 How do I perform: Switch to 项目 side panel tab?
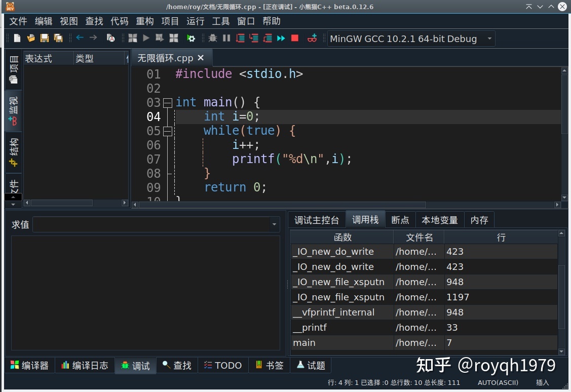click(x=14, y=69)
